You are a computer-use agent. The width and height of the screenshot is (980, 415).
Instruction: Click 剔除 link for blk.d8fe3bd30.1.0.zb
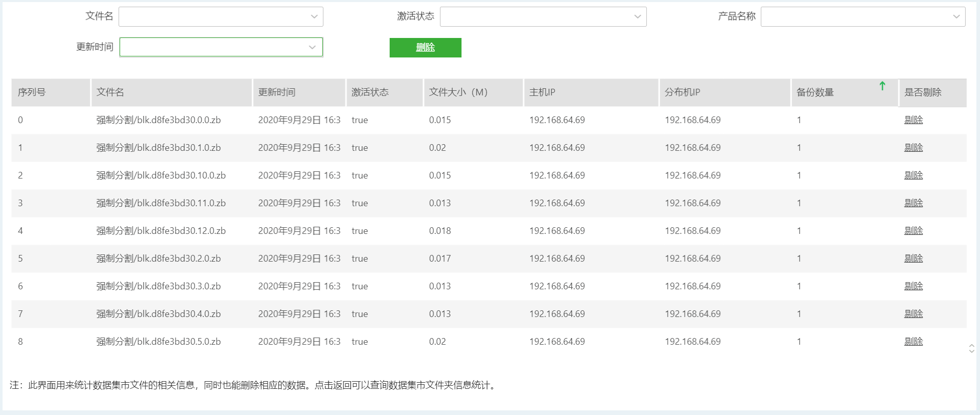coord(913,148)
